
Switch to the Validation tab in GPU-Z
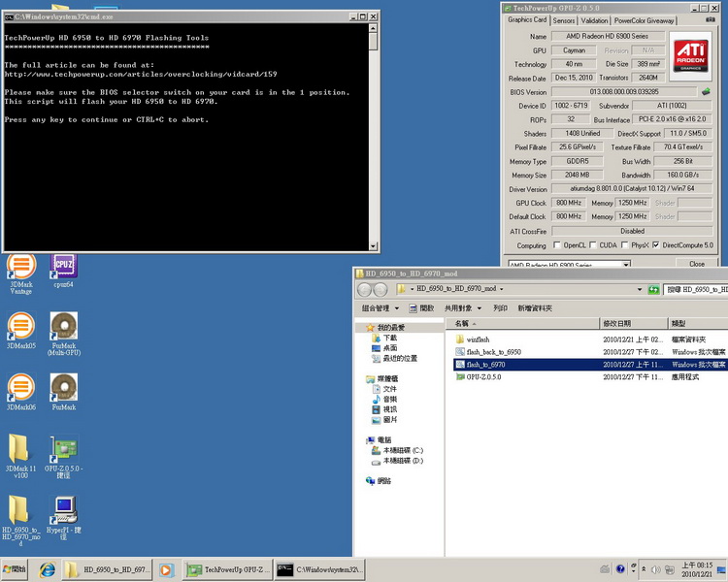pyautogui.click(x=594, y=20)
